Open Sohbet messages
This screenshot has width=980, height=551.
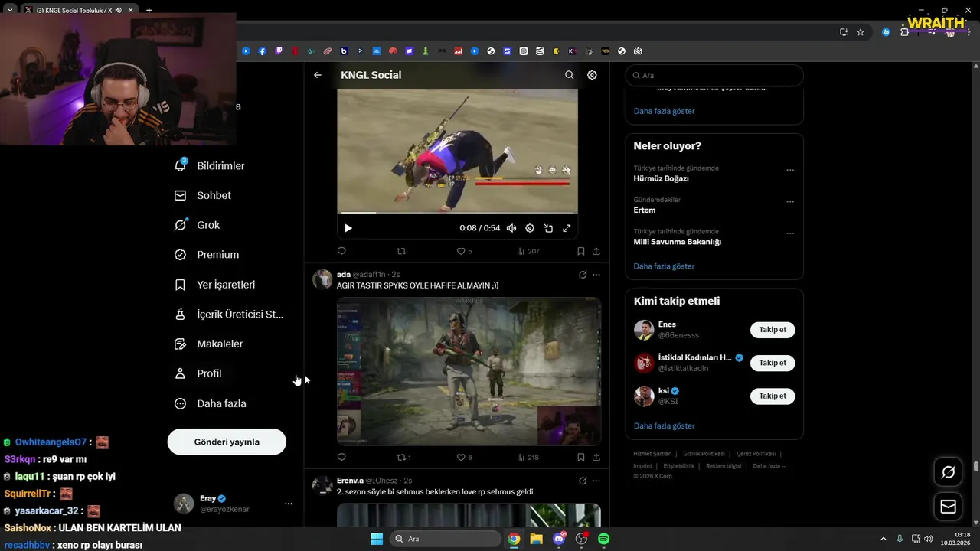[x=203, y=195]
